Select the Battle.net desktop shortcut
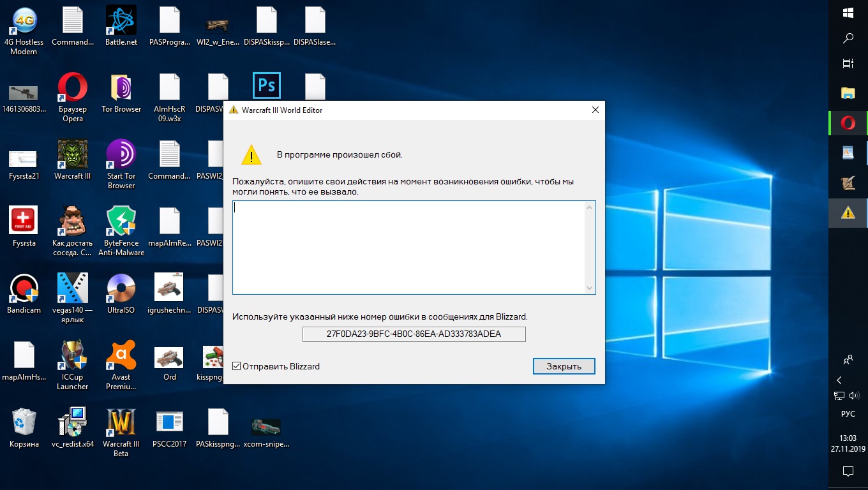This screenshot has width=868, height=490. point(121,27)
